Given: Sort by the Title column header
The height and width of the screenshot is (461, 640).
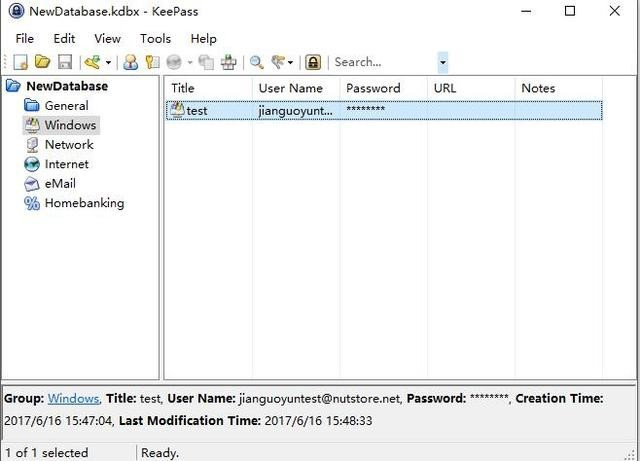Looking at the screenshot, I should (x=209, y=88).
